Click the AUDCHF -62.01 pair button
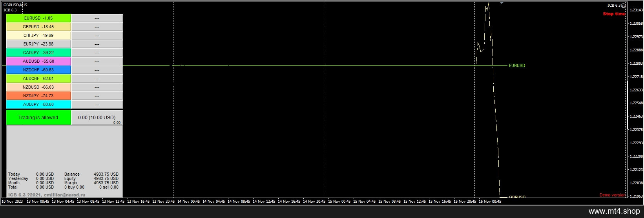 [x=38, y=78]
